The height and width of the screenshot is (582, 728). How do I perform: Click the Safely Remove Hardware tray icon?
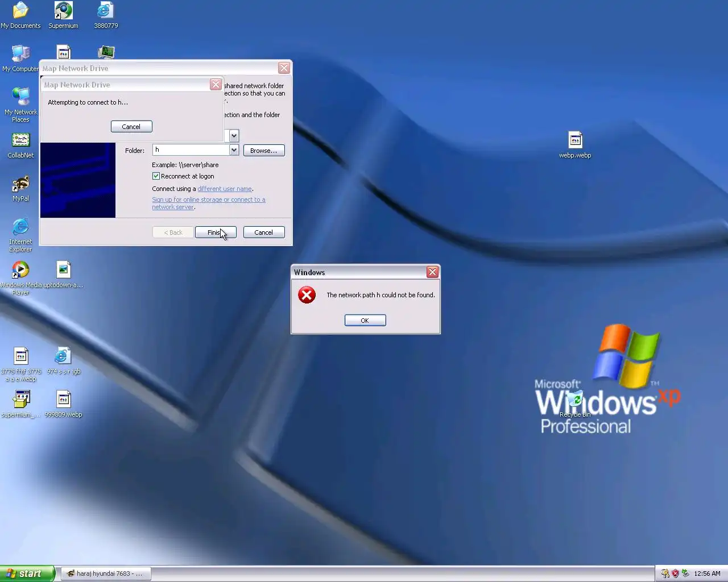(685, 573)
